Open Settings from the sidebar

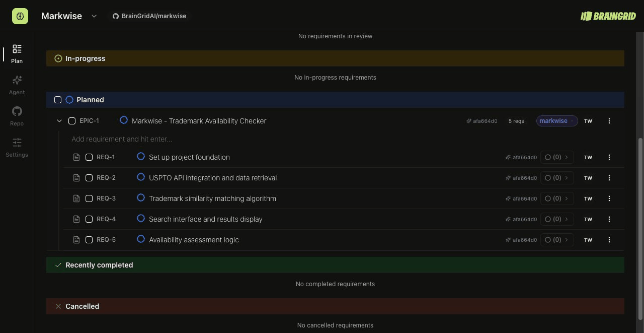[x=17, y=147]
